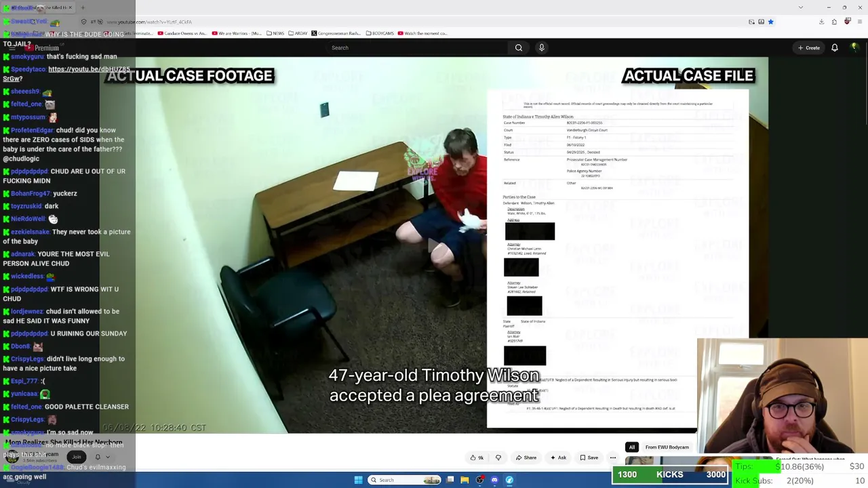This screenshot has width=868, height=488.
Task: Share the video
Action: pyautogui.click(x=526, y=457)
